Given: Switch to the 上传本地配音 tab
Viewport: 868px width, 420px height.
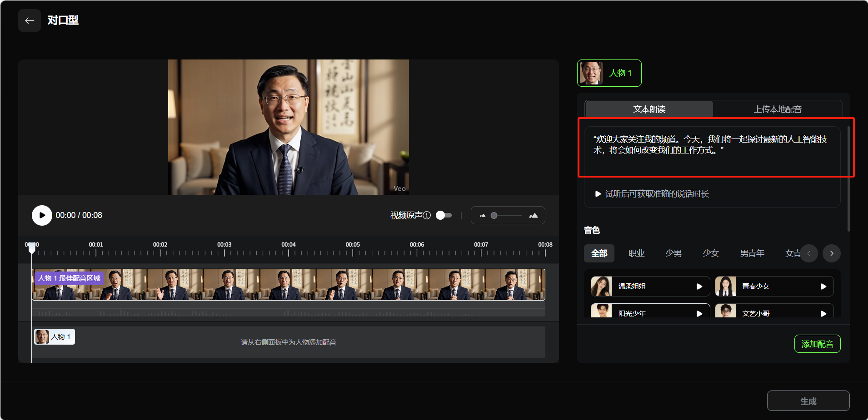Looking at the screenshot, I should pos(777,109).
